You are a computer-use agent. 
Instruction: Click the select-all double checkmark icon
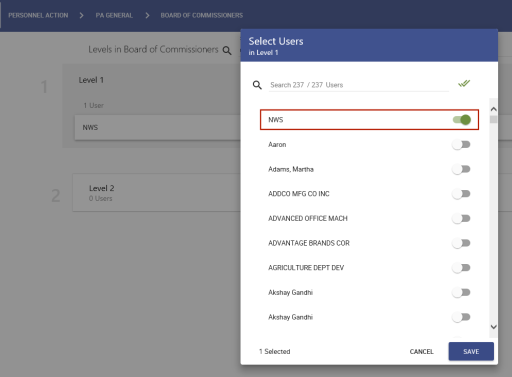pos(464,83)
